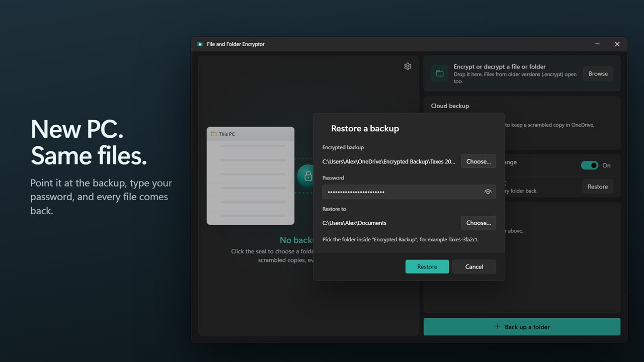Click the folder icon beside This PC
The height and width of the screenshot is (362, 644).
click(x=214, y=134)
